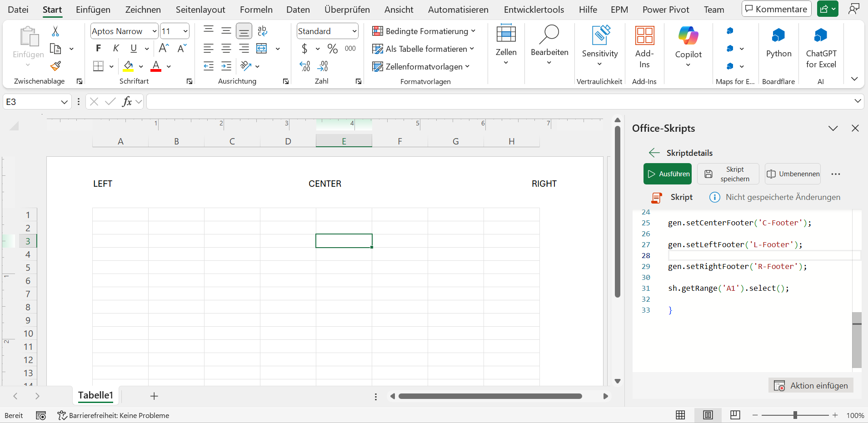Click the insert function fx icon
Viewport: 868px width, 423px height.
click(x=127, y=102)
